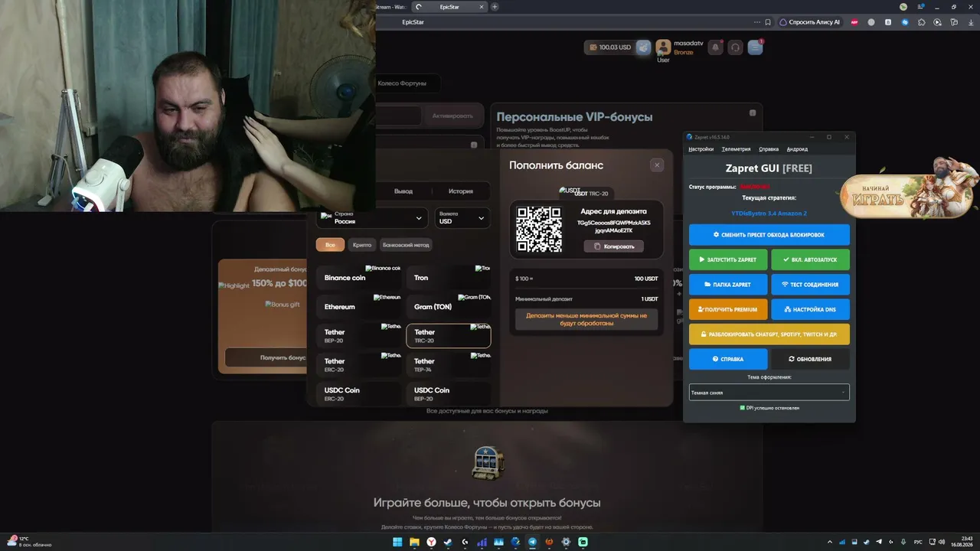Run Тест соединения in Zapret
The image size is (980, 551).
coord(810,285)
